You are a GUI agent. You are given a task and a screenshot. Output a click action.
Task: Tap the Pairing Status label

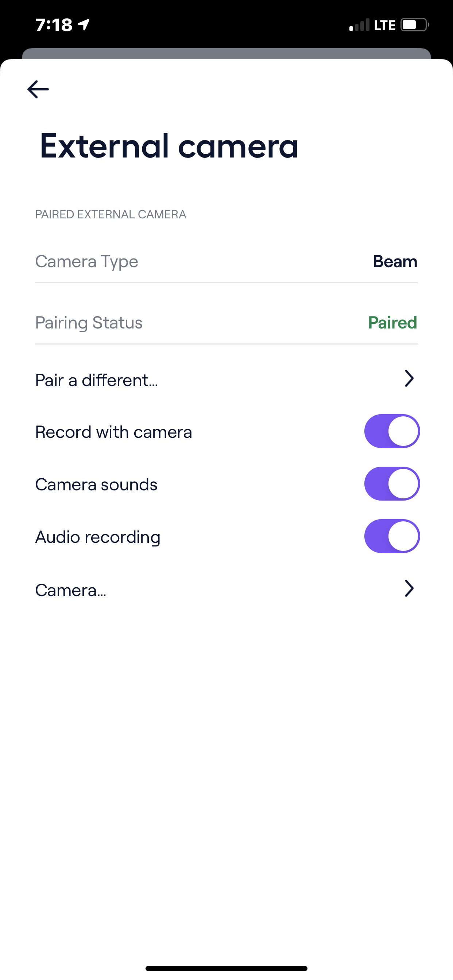[89, 323]
